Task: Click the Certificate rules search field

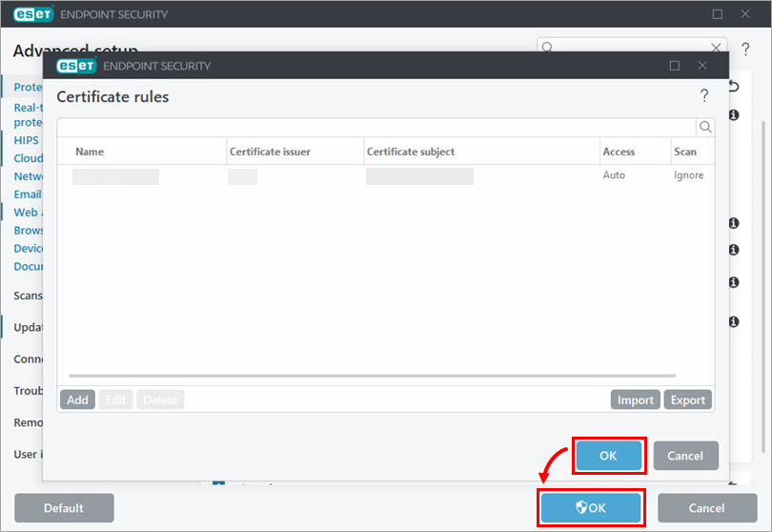Action: pos(376,127)
